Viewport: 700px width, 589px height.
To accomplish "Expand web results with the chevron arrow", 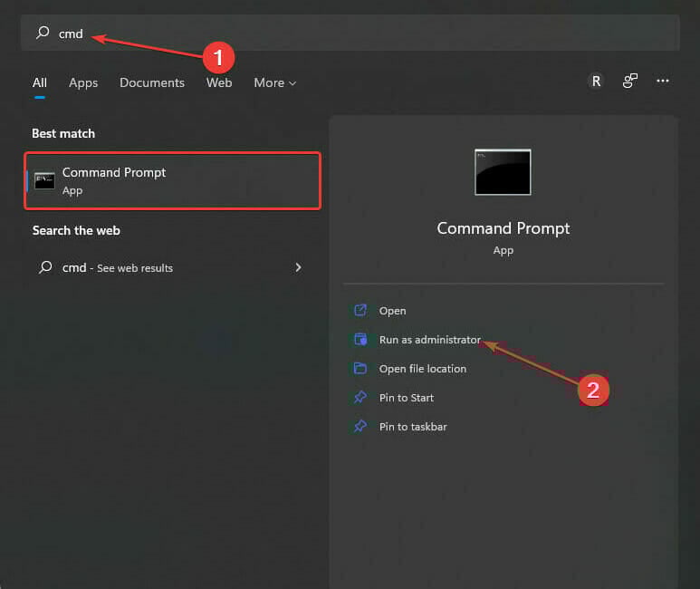I will point(298,267).
